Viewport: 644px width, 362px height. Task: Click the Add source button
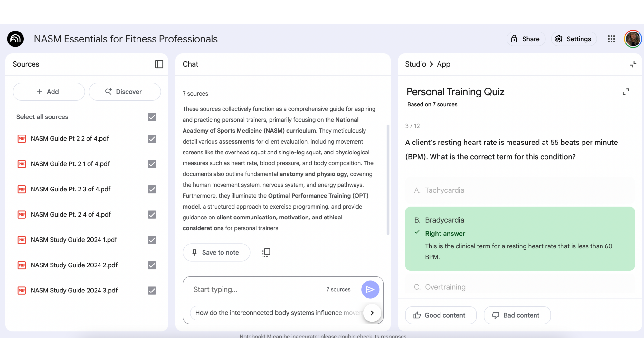click(x=49, y=92)
